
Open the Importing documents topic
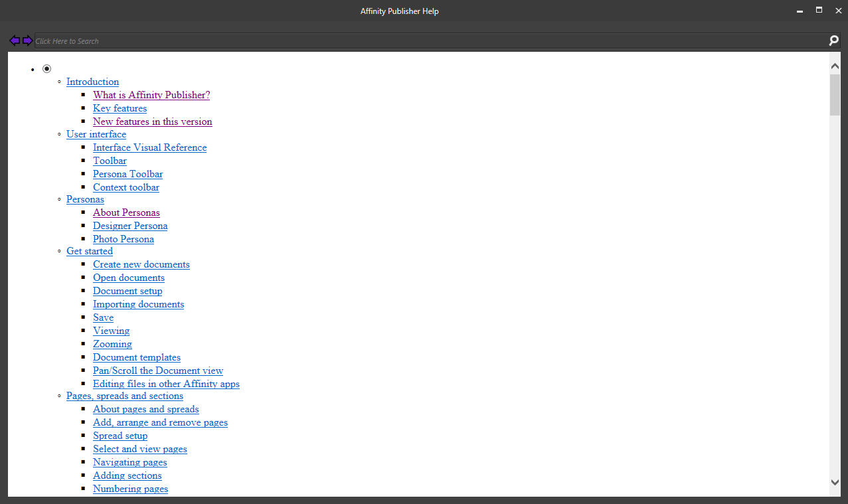[x=138, y=304]
